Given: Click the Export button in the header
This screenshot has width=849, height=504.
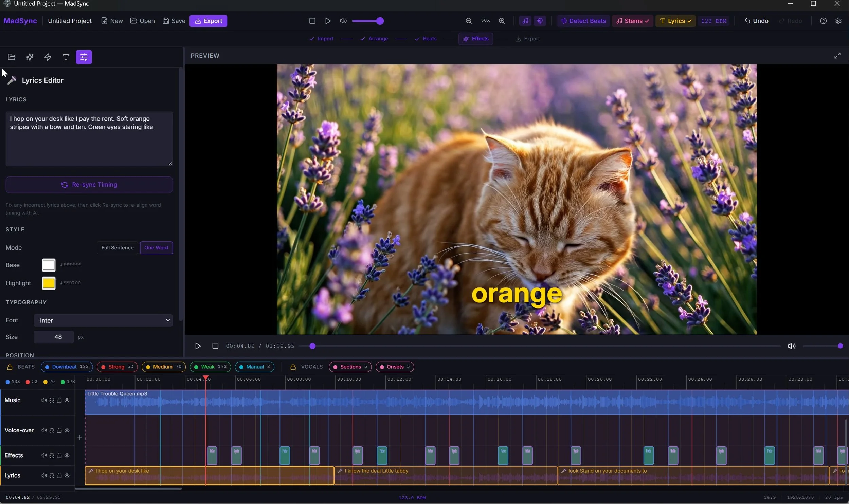Looking at the screenshot, I should tap(208, 21).
